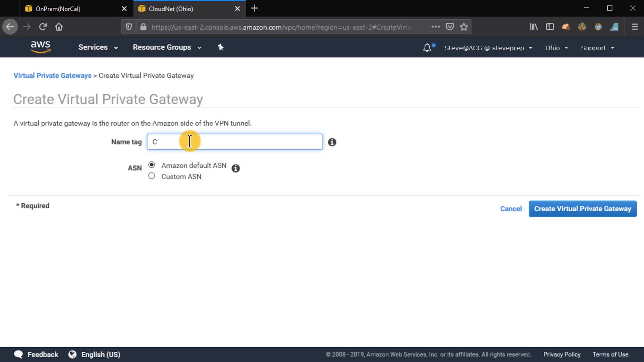The height and width of the screenshot is (362, 644).
Task: Open the Ohio region selector dropdown
Action: (556, 48)
